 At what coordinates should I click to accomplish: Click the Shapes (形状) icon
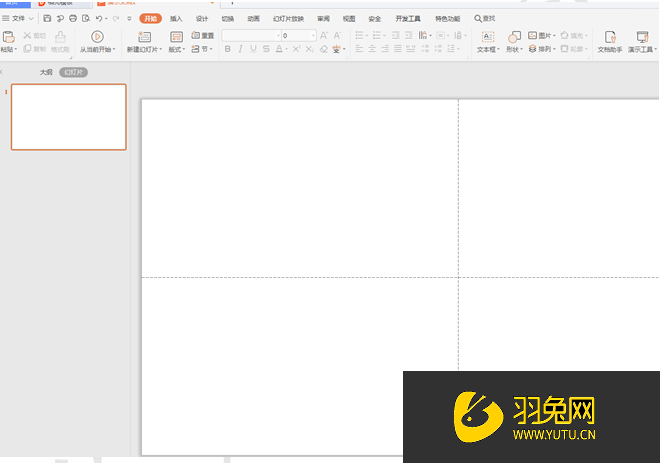(x=514, y=37)
